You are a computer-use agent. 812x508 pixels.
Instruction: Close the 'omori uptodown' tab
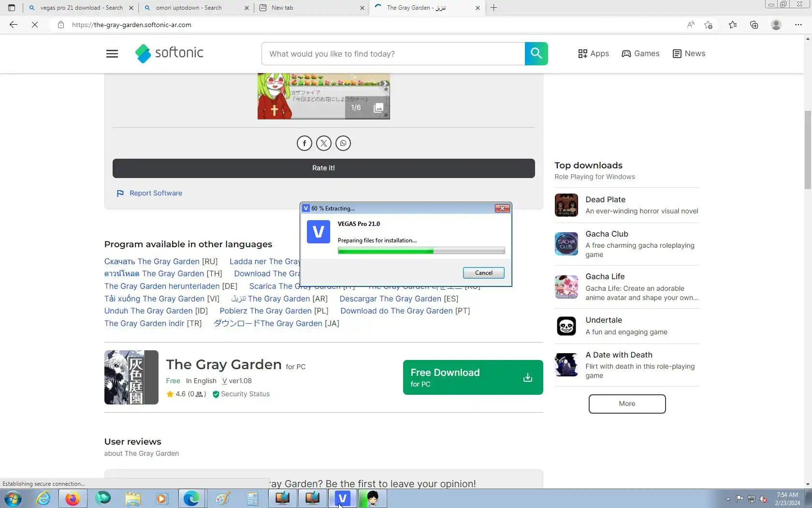pos(246,8)
